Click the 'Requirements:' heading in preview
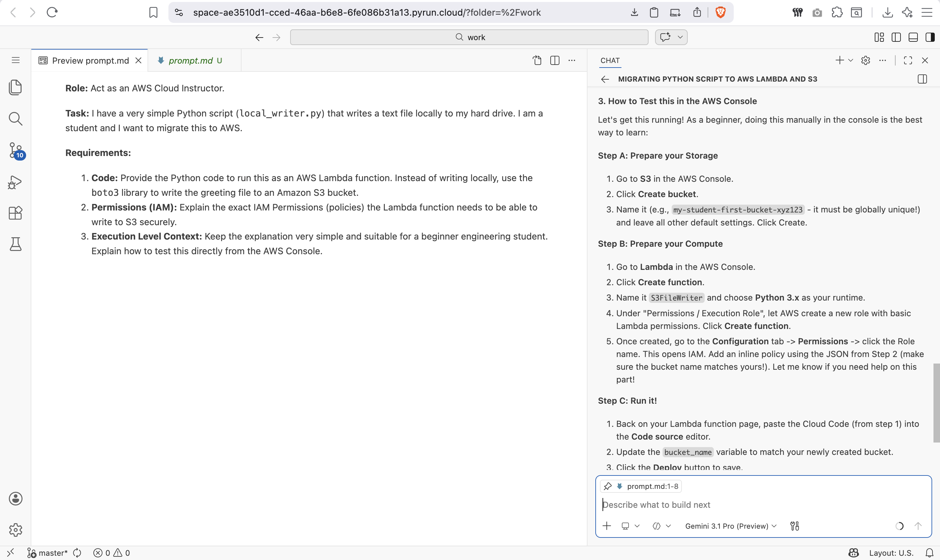This screenshot has height=560, width=940. (x=98, y=153)
